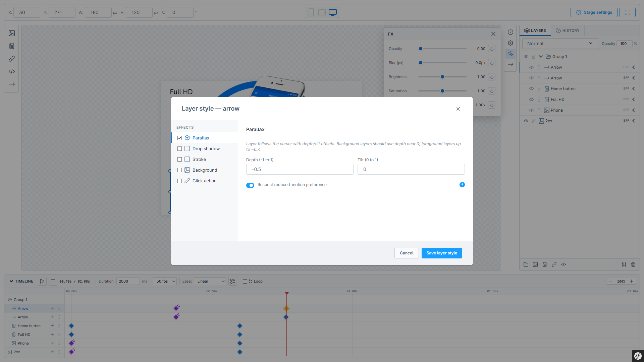The width and height of the screenshot is (644, 362).
Task: Select Parallax in effects list
Action: [x=205, y=138]
